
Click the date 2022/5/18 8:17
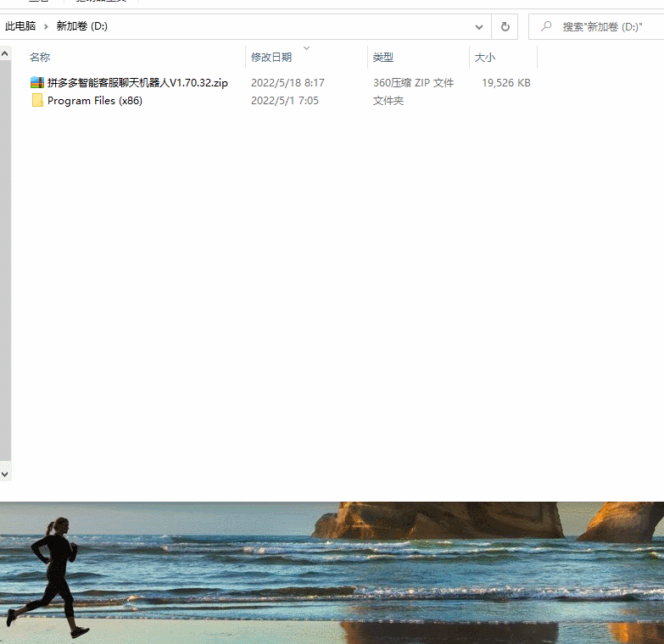coord(287,82)
